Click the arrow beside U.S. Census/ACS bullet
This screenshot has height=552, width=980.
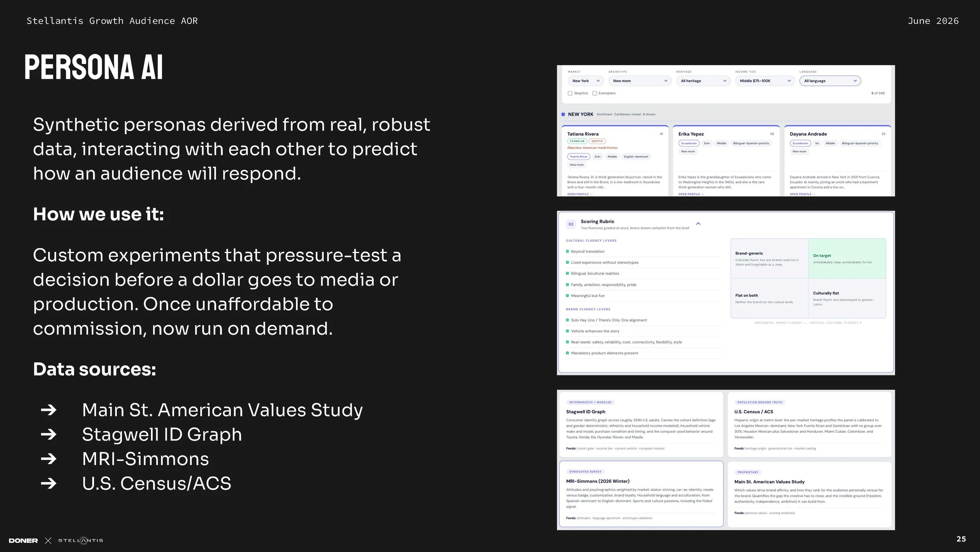point(49,483)
